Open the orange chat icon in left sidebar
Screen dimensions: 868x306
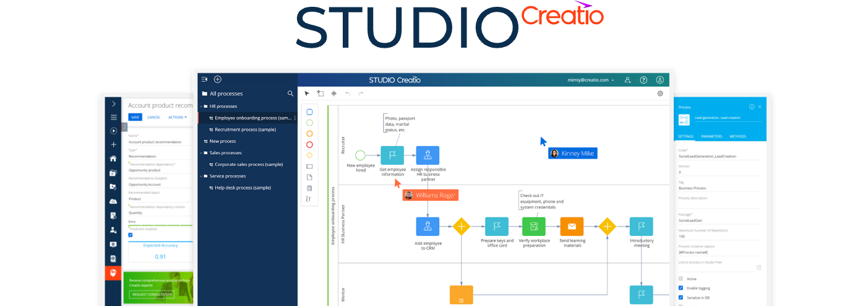[x=113, y=273]
